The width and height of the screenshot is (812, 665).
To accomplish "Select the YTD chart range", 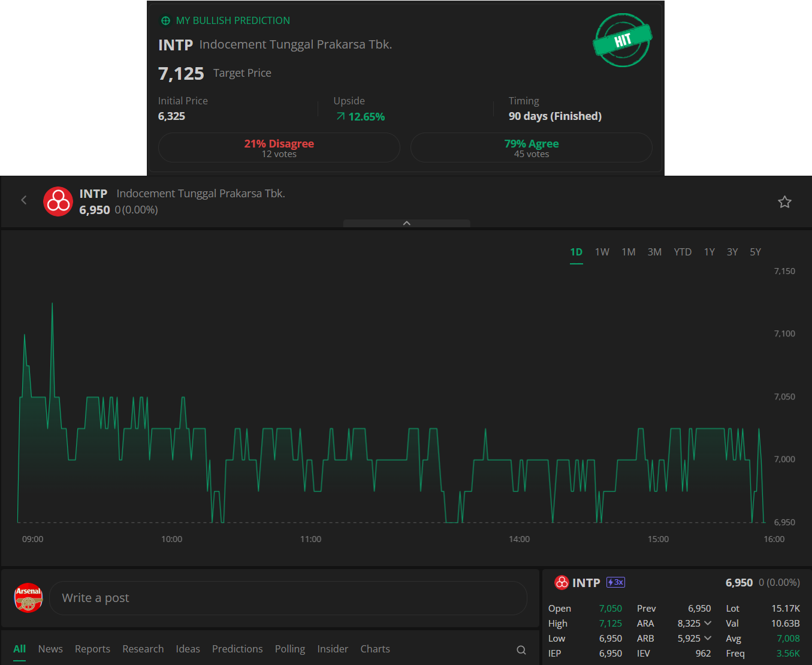I will point(682,252).
